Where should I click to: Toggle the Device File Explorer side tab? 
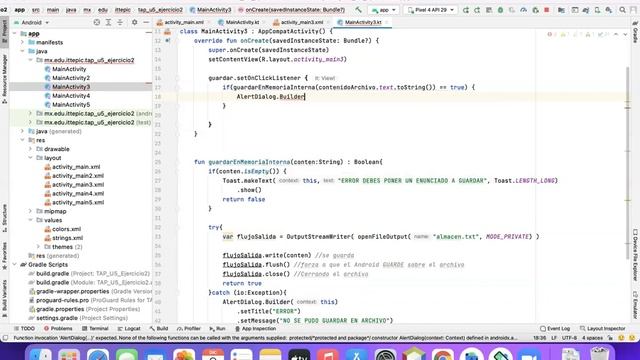click(x=635, y=255)
